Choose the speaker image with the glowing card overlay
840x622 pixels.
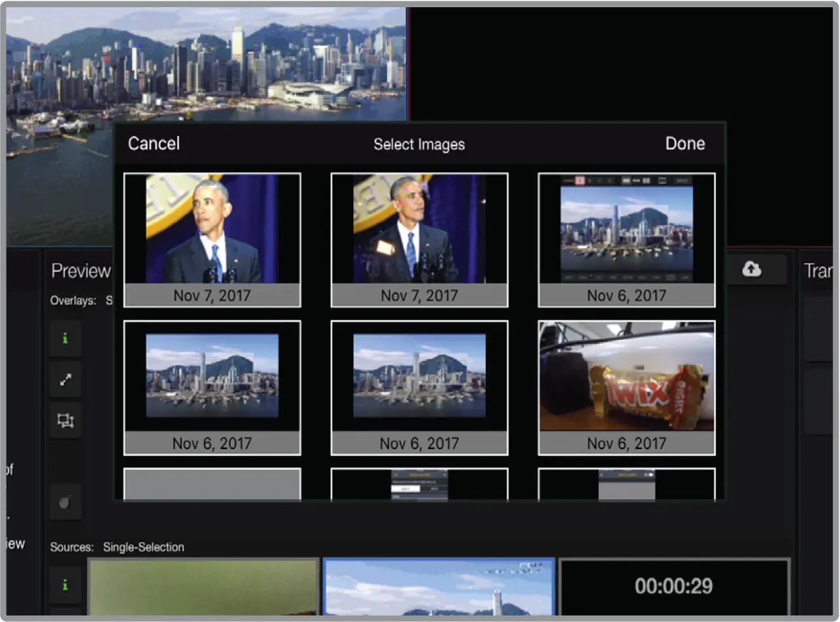point(419,240)
